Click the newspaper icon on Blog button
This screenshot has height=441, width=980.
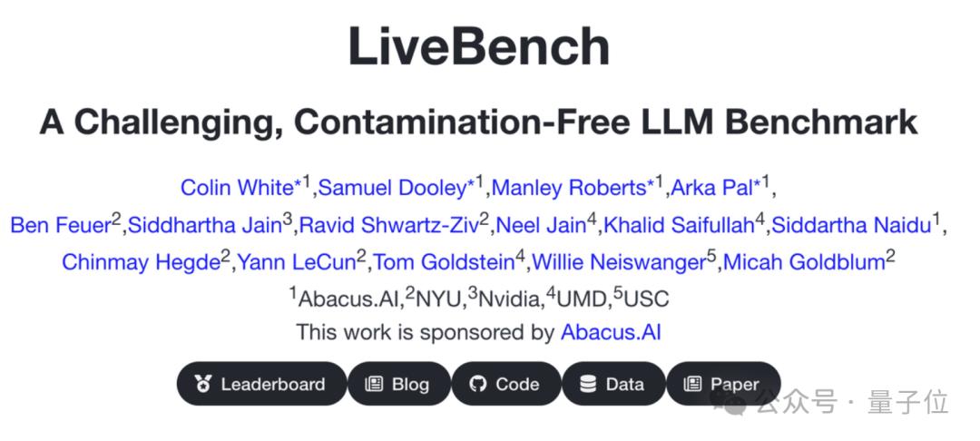(x=374, y=384)
